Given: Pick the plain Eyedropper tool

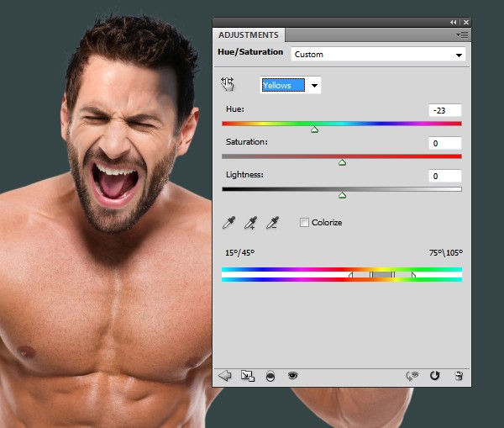Looking at the screenshot, I should [228, 223].
